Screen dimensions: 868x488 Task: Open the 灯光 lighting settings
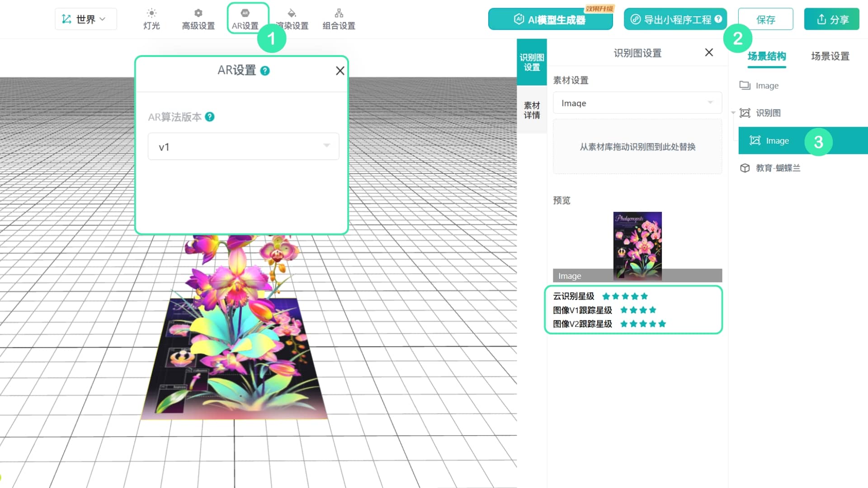pos(151,19)
